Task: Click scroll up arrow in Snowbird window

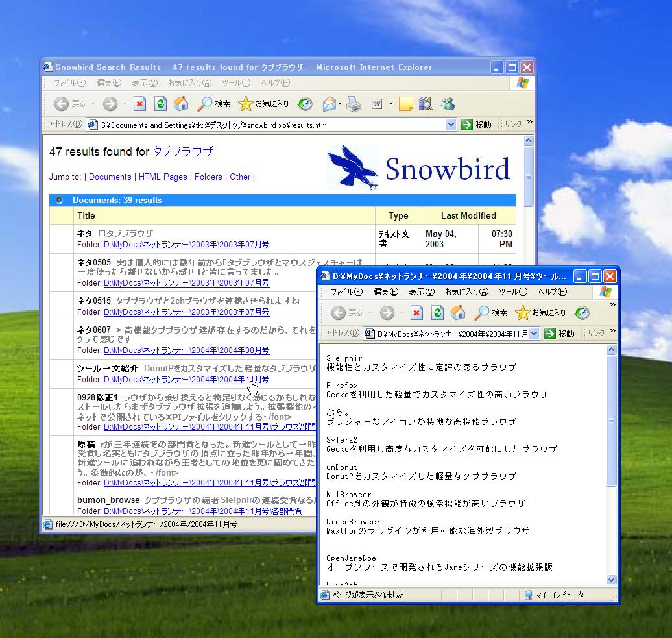Action: [529, 141]
